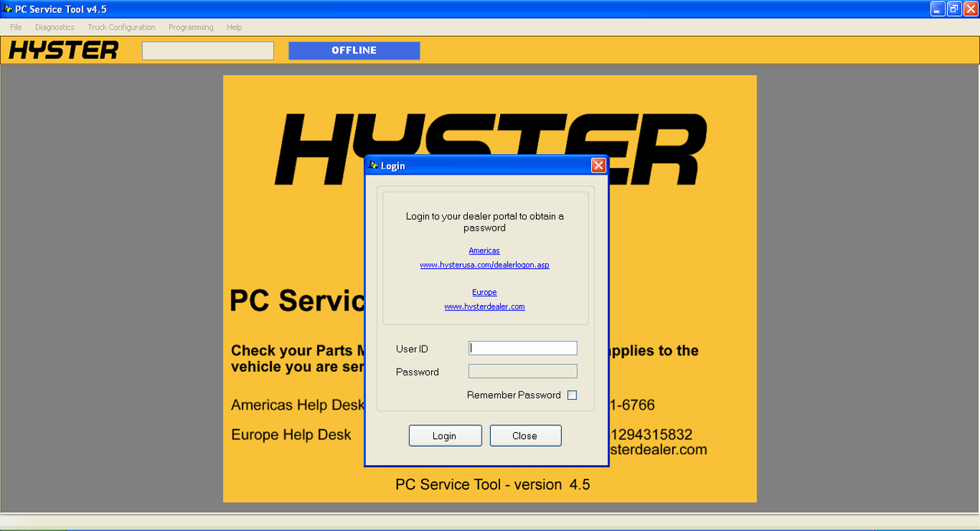This screenshot has height=531, width=980.
Task: Open the Europe dealer portal link
Action: tap(485, 292)
